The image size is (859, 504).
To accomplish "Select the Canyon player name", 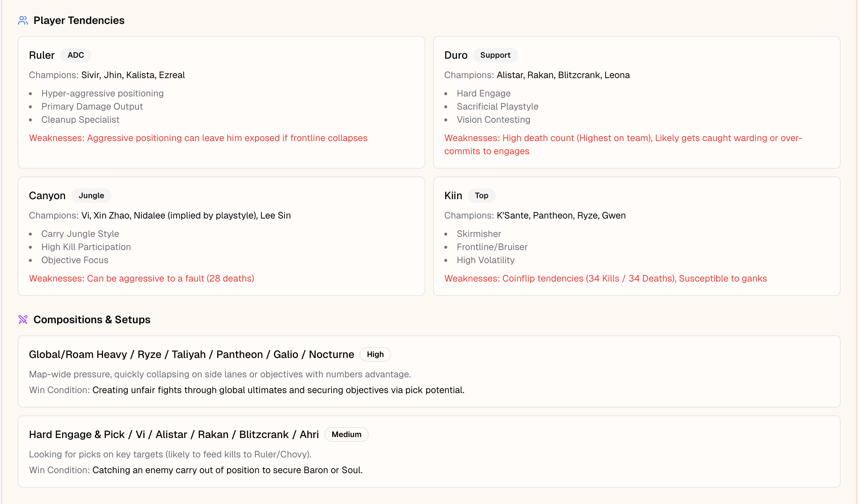I will [47, 196].
